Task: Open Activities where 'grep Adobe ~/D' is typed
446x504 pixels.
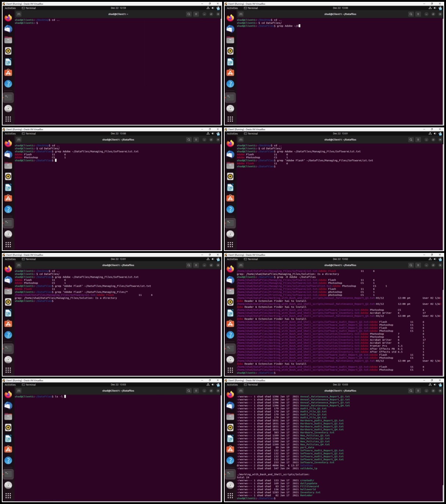Action: (x=232, y=8)
